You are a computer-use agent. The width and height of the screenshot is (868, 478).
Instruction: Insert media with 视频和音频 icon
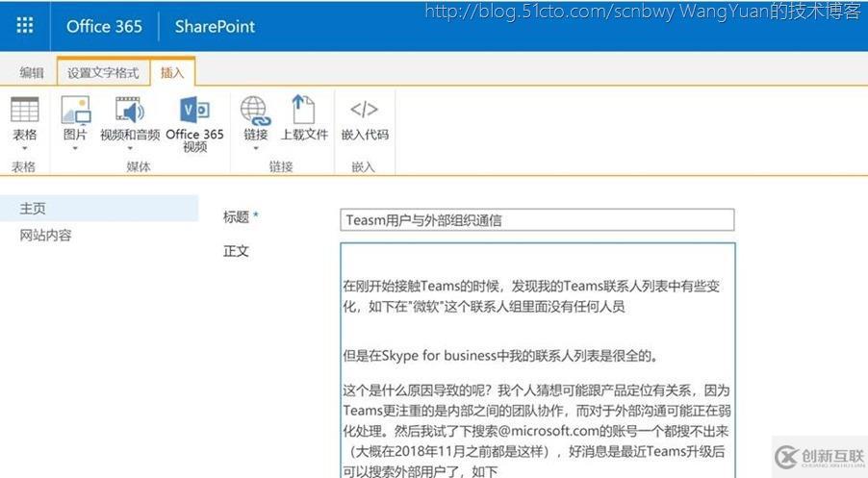coord(130,110)
